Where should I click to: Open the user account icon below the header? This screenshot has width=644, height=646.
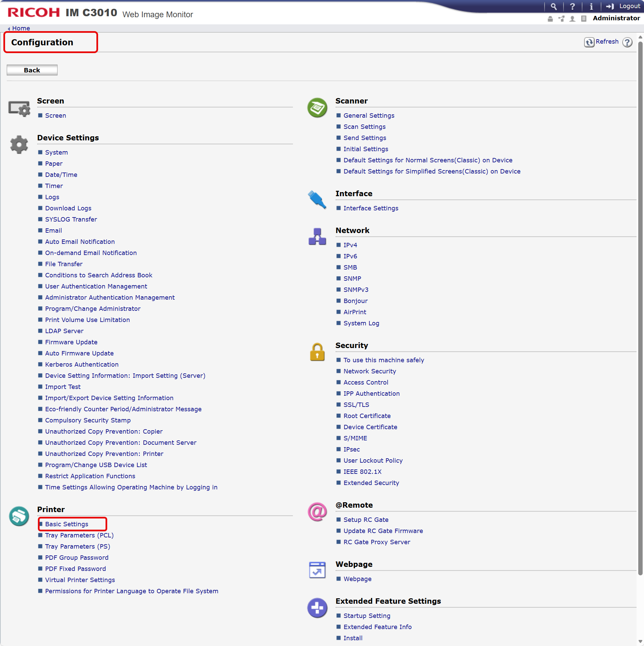tap(573, 19)
